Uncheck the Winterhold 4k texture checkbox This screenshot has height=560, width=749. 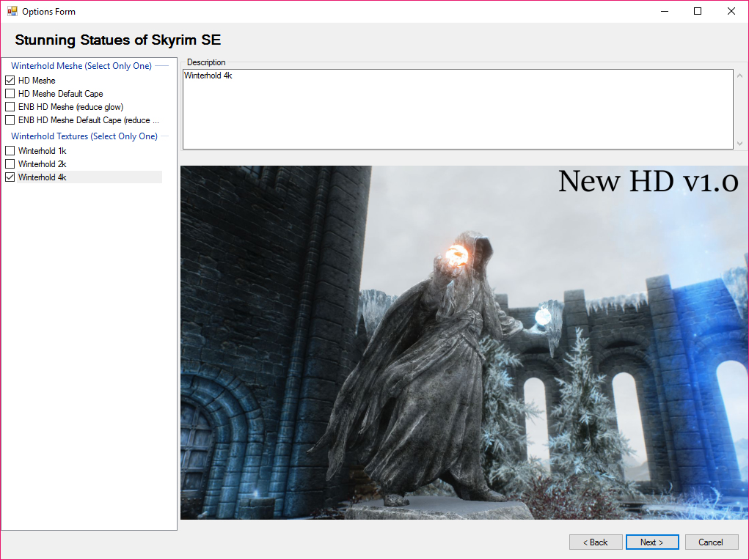10,177
